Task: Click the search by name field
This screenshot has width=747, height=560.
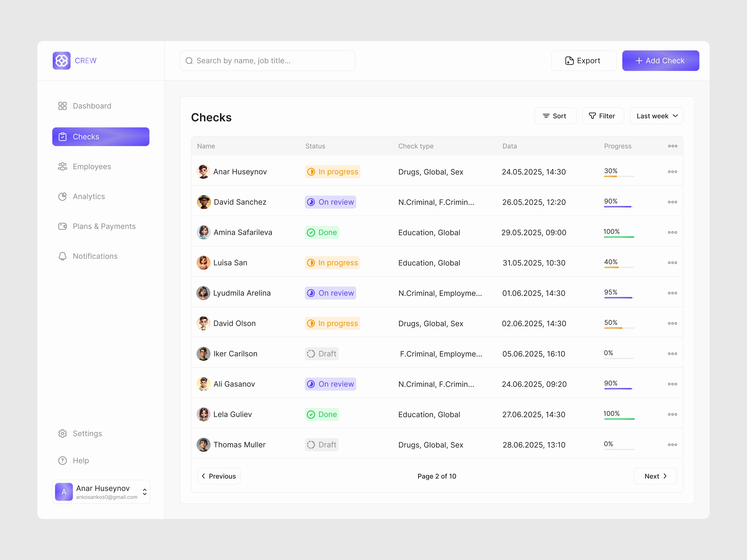Action: tap(267, 61)
